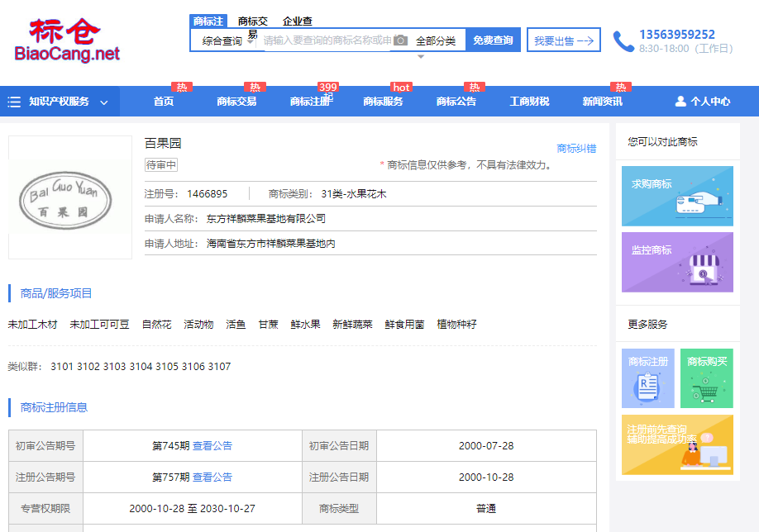Select registration number 1466895
Viewport: 759px width, 532px height.
click(x=208, y=194)
